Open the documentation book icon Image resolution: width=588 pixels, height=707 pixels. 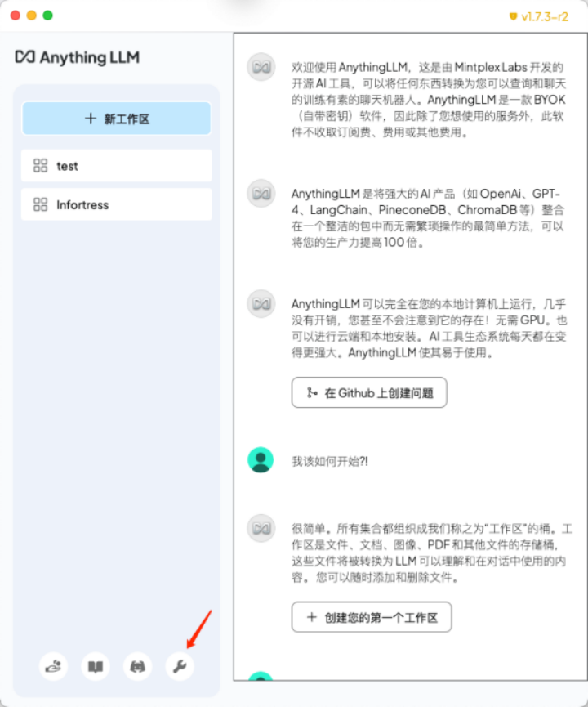coord(96,666)
